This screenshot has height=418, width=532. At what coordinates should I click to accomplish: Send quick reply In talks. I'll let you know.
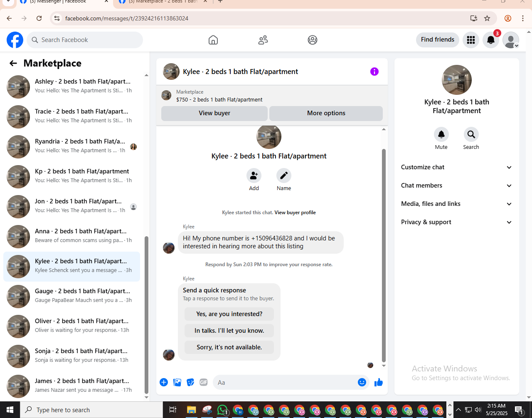(x=229, y=331)
